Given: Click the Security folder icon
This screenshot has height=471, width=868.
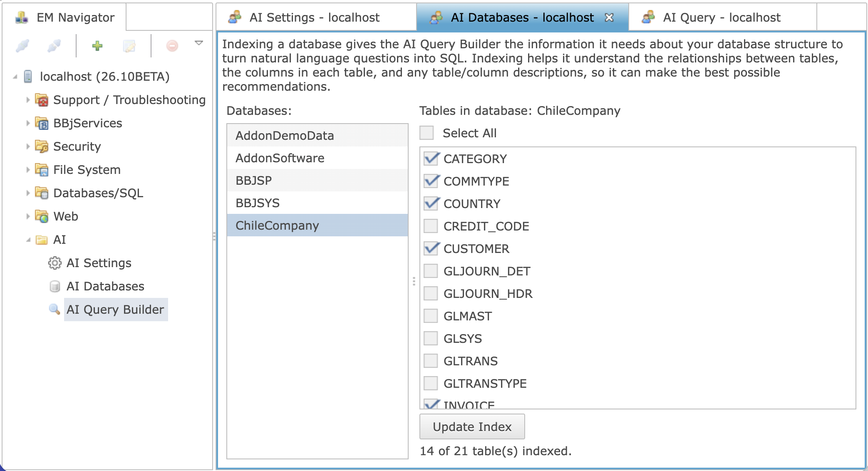Looking at the screenshot, I should (42, 146).
